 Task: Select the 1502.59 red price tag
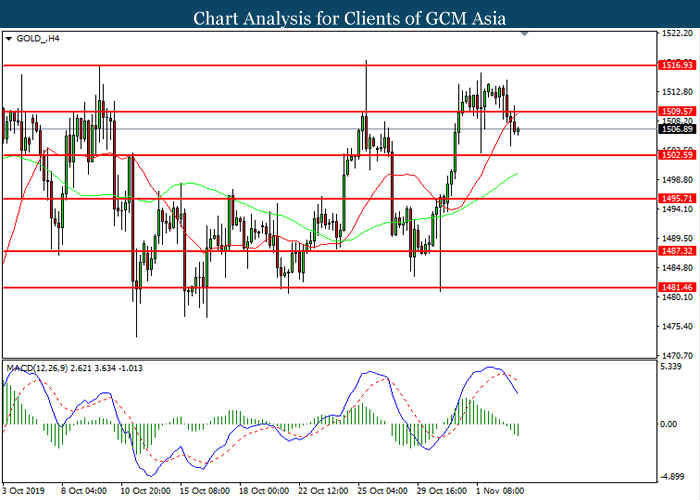coord(677,155)
